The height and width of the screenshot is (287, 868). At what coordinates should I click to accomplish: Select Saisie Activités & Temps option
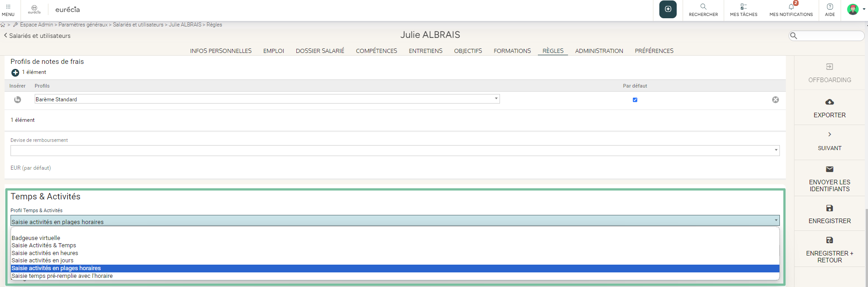(x=395, y=245)
